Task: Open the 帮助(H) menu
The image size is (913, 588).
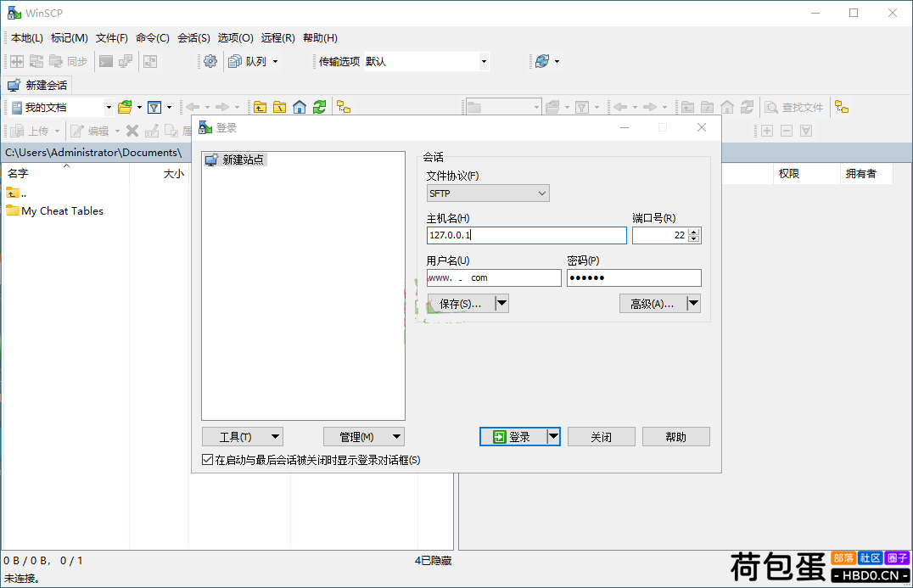Action: [320, 38]
